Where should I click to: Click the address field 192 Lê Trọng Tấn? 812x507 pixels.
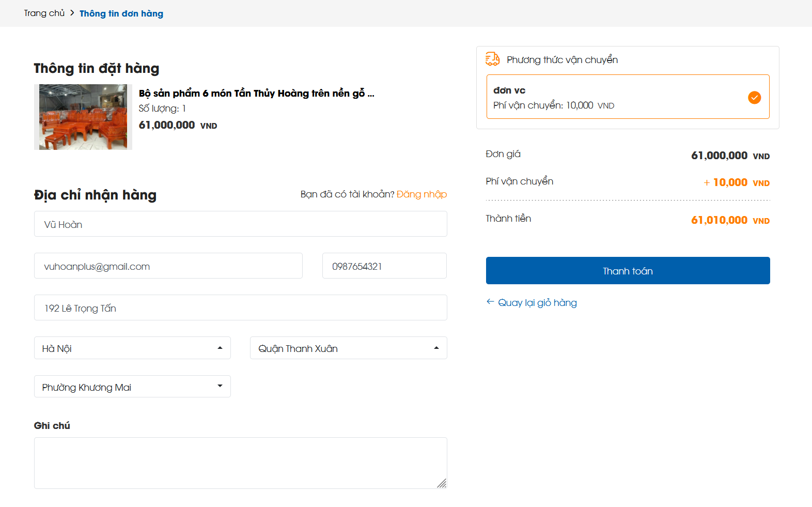(240, 308)
